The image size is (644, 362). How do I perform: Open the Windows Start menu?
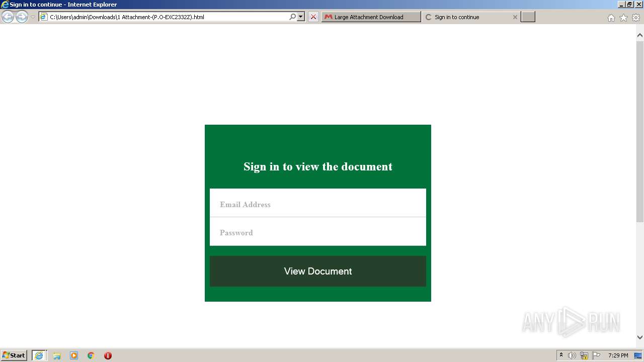[x=14, y=355]
